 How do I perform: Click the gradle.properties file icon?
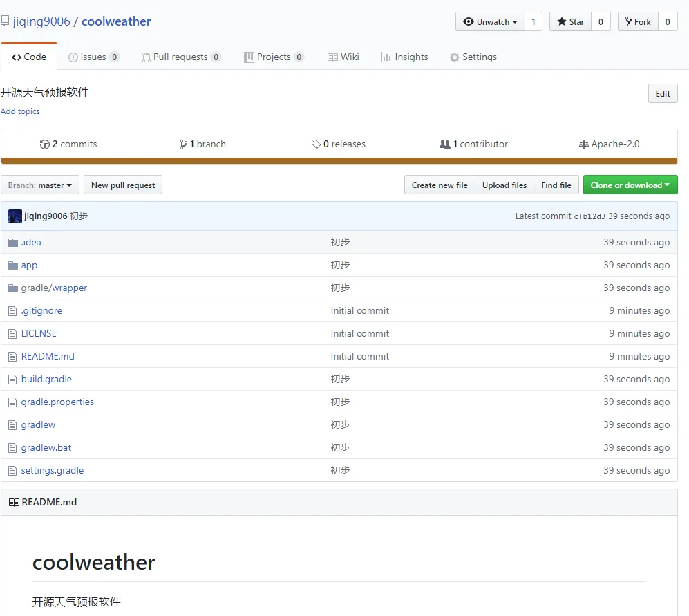tap(12, 402)
